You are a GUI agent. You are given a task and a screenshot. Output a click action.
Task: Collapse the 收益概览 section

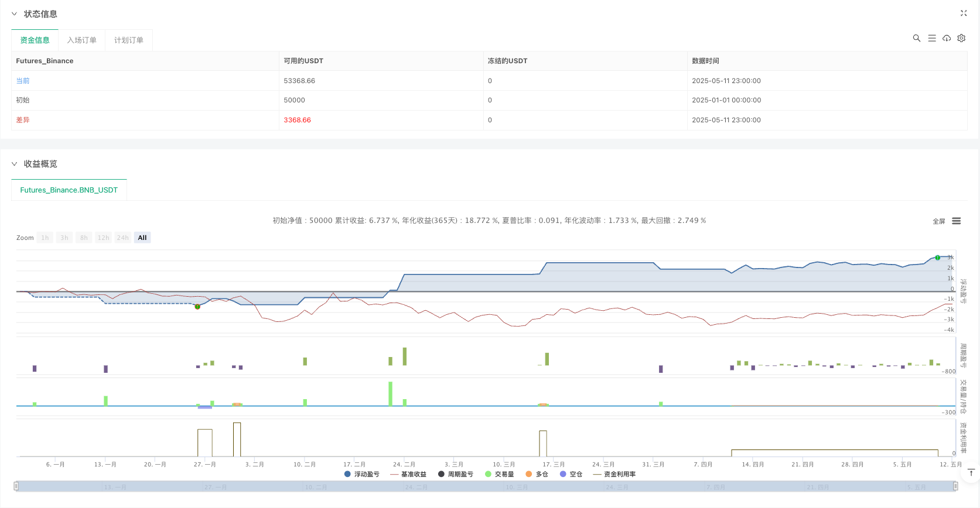click(14, 164)
